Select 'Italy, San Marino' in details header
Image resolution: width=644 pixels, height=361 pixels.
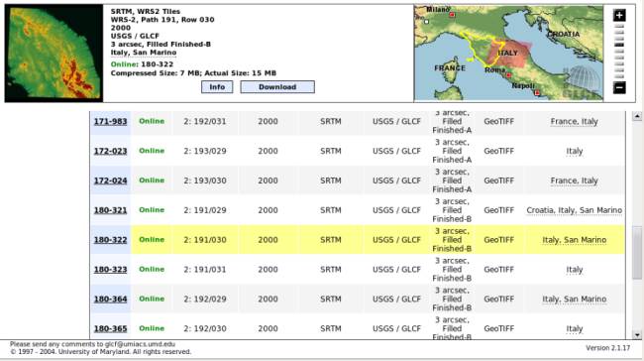[x=144, y=53]
